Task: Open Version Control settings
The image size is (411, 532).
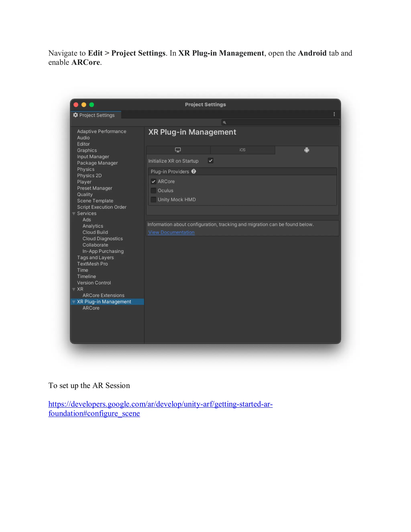Action: [x=94, y=283]
